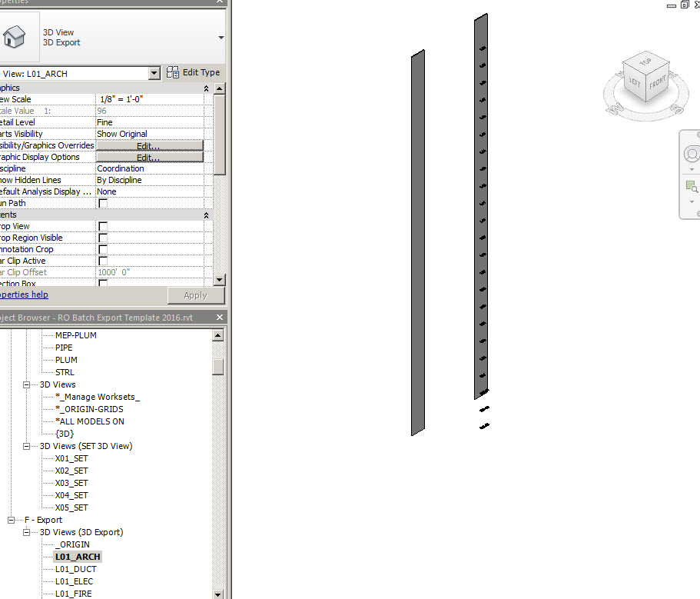The width and height of the screenshot is (700, 599).
Task: Select the X05_SET view
Action: [x=71, y=507]
